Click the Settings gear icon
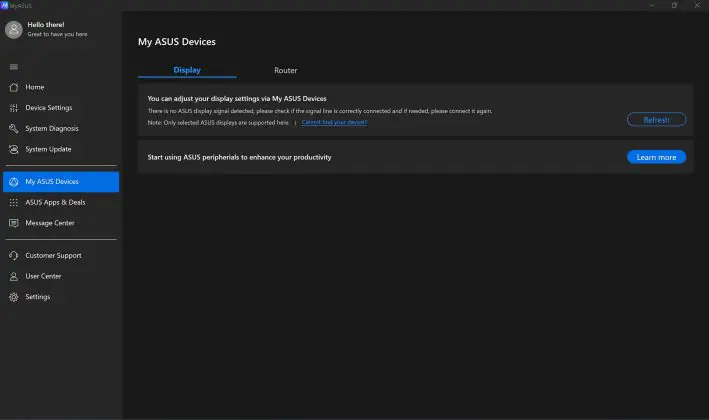 coord(14,297)
